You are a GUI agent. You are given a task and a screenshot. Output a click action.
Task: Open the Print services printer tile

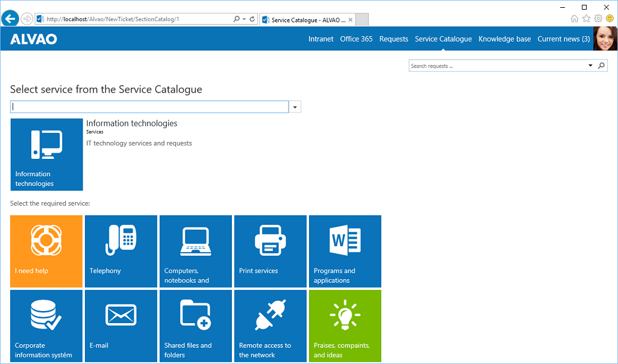pos(270,251)
